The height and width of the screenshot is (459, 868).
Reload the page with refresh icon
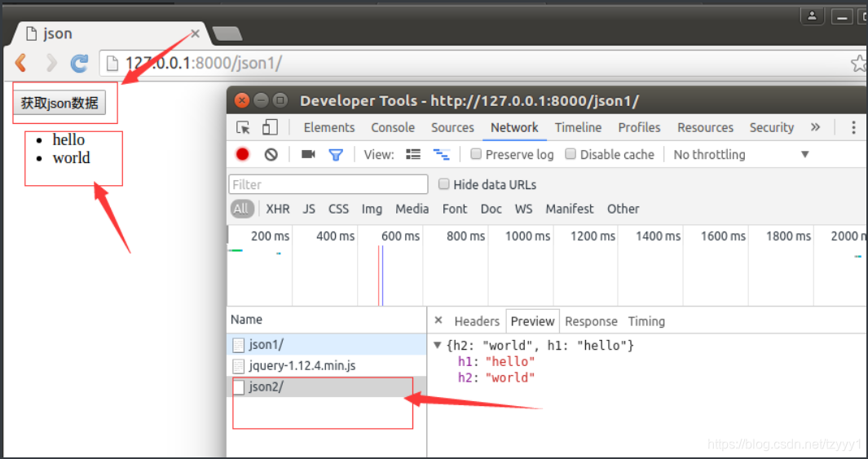click(79, 63)
